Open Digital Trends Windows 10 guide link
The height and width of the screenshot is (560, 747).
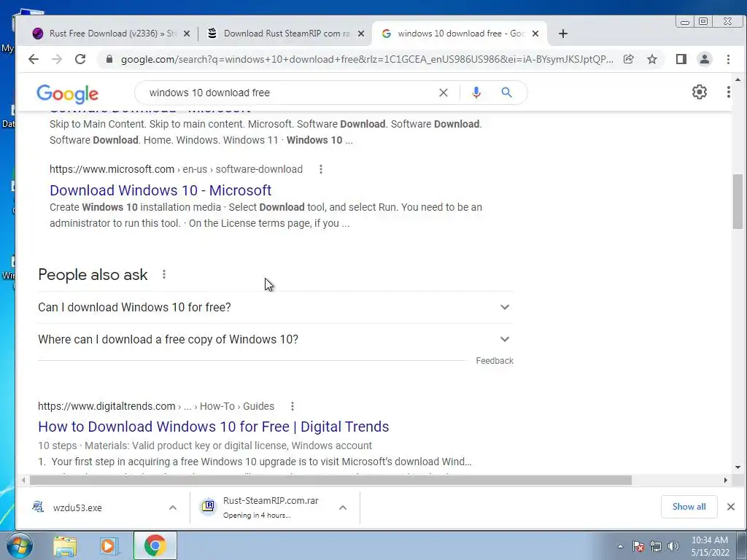point(214,426)
